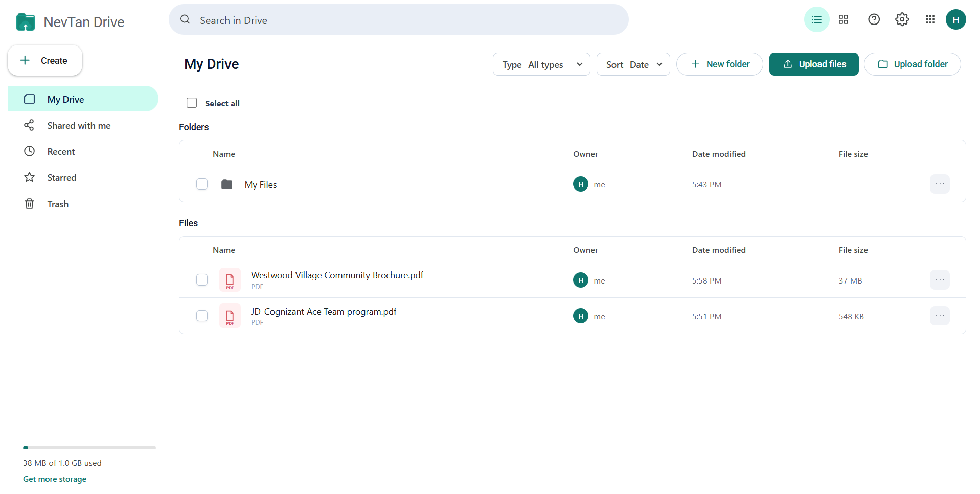Click File size header in Files table
This screenshot has height=494, width=980.
tap(853, 250)
